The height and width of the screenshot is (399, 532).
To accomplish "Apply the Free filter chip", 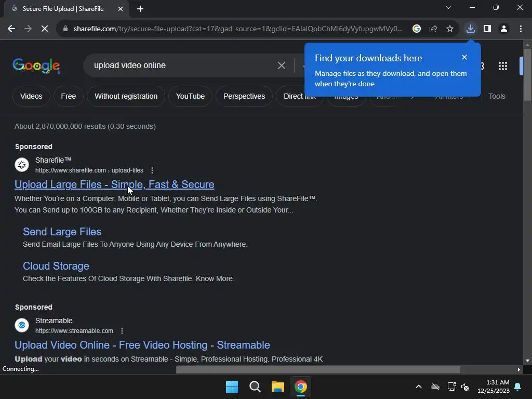I will click(x=69, y=96).
